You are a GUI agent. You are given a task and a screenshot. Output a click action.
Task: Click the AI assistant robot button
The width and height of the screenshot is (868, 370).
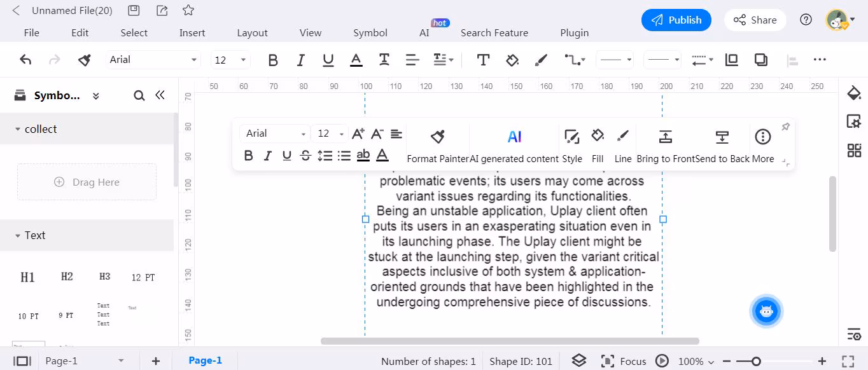766,311
